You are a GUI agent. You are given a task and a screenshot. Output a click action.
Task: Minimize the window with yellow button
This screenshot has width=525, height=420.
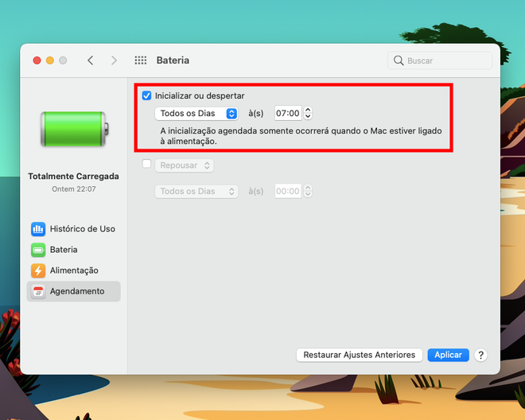pos(50,60)
